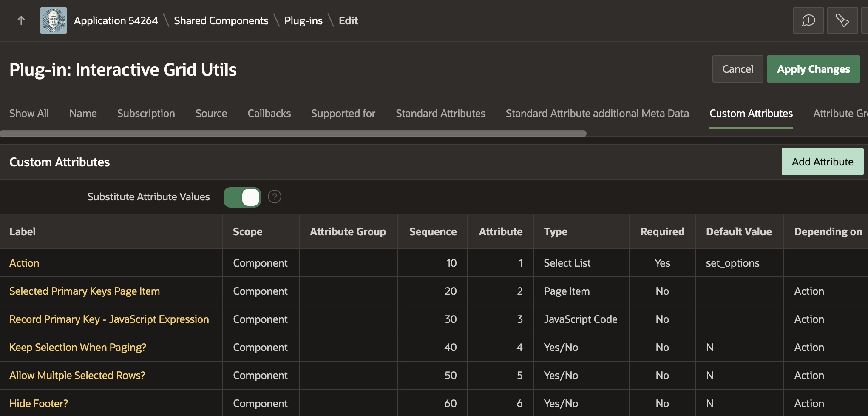
Task: Click the Add Attribute button
Action: pyautogui.click(x=822, y=162)
